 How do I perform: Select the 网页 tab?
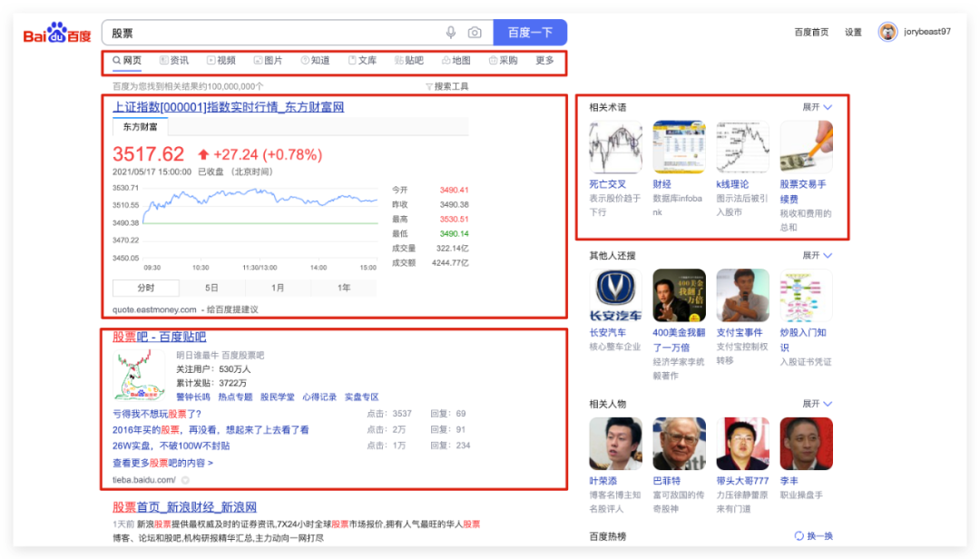tap(127, 61)
